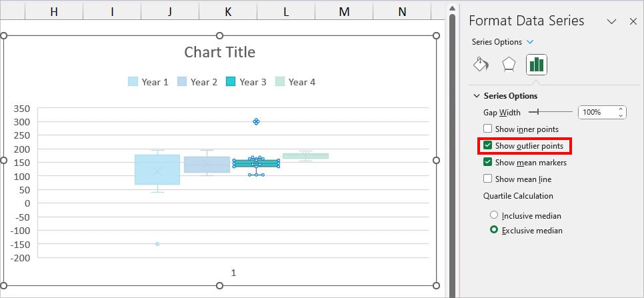Open the pane options chevron menu
The image size is (644, 298).
click(611, 21)
